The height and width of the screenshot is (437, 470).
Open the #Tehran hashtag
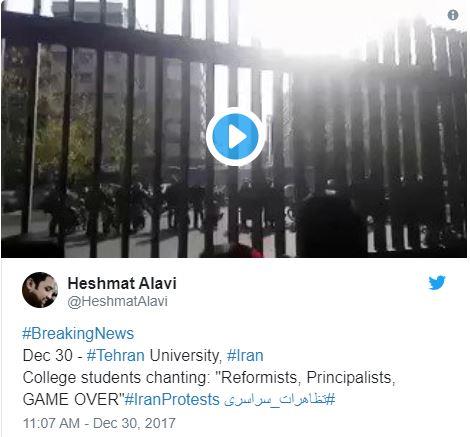click(115, 355)
